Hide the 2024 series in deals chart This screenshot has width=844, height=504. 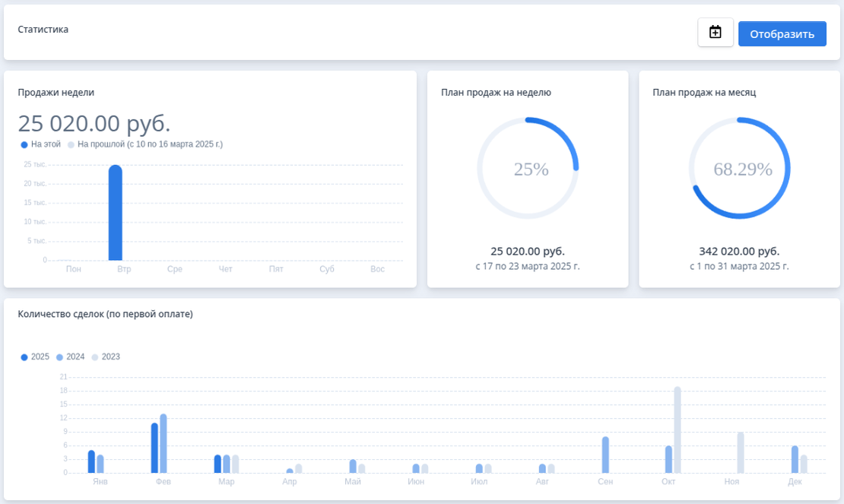coord(70,357)
